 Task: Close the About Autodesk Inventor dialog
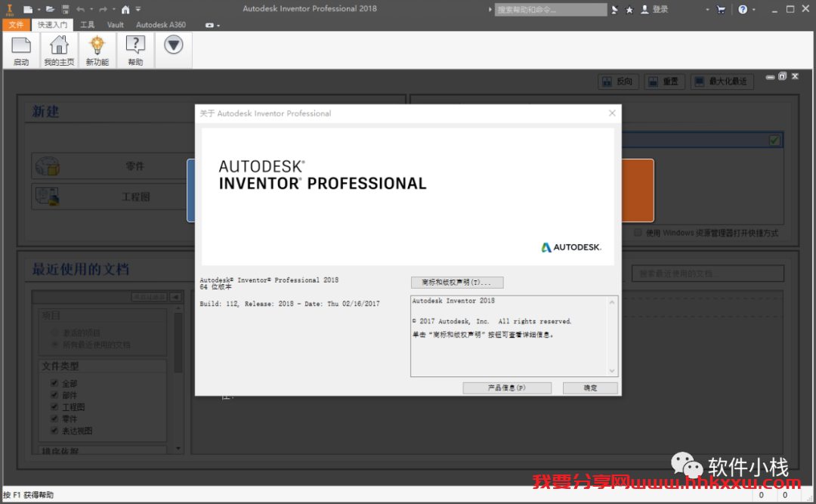(x=612, y=113)
